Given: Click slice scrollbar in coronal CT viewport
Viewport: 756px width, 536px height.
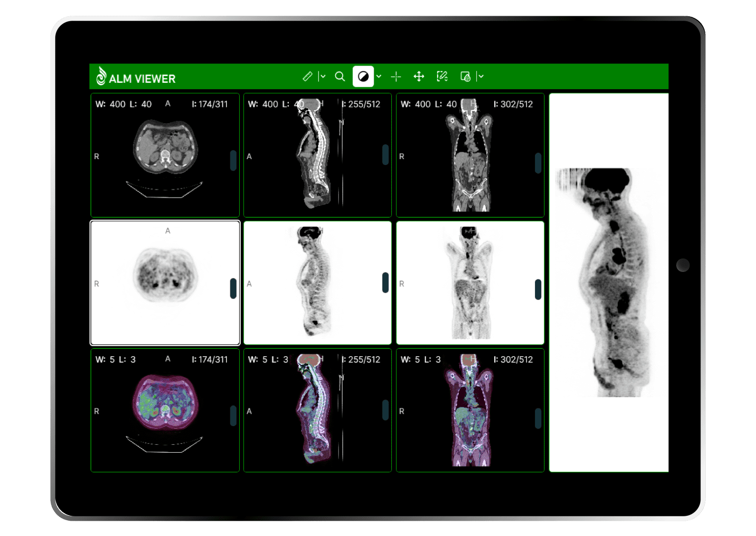Looking at the screenshot, I should pos(538,163).
